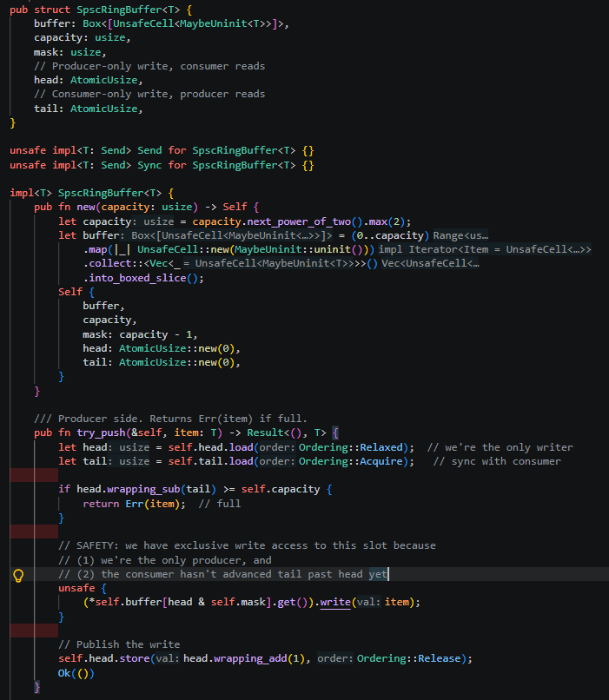Click 'Ok(())' return expression
Image resolution: width=609 pixels, height=700 pixels.
(x=76, y=673)
